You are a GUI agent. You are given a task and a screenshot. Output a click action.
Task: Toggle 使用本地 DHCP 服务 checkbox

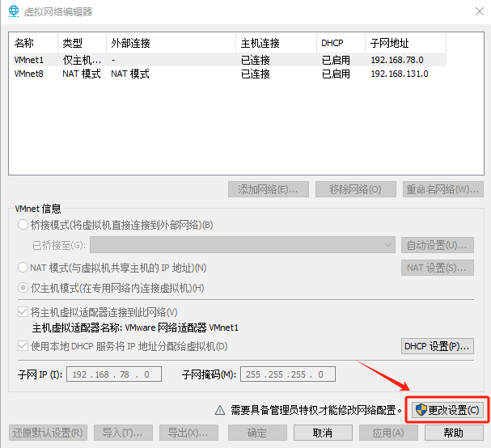coord(23,346)
